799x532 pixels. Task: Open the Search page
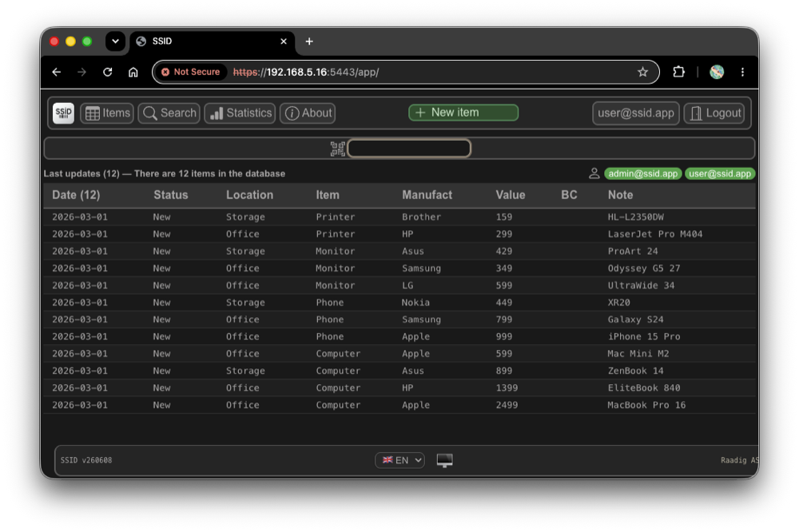point(169,113)
